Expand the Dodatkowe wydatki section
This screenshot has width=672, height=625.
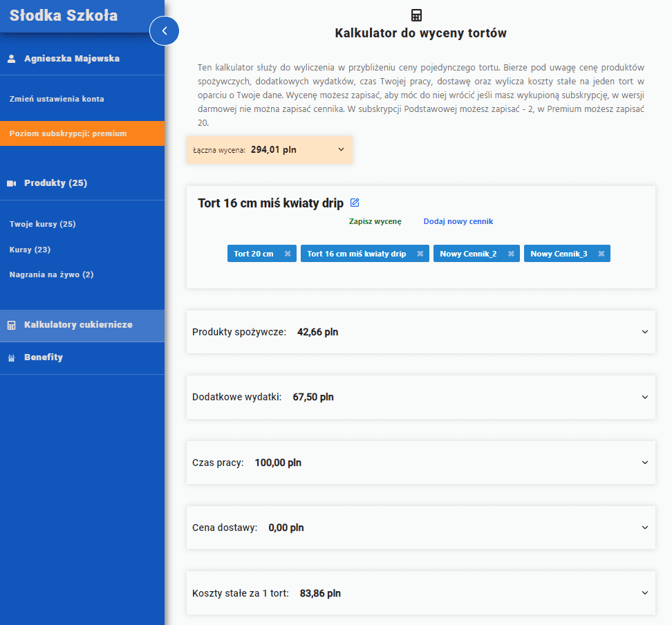coord(644,398)
